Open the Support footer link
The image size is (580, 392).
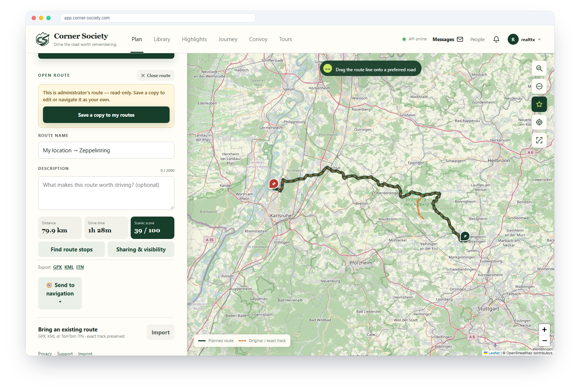point(65,354)
